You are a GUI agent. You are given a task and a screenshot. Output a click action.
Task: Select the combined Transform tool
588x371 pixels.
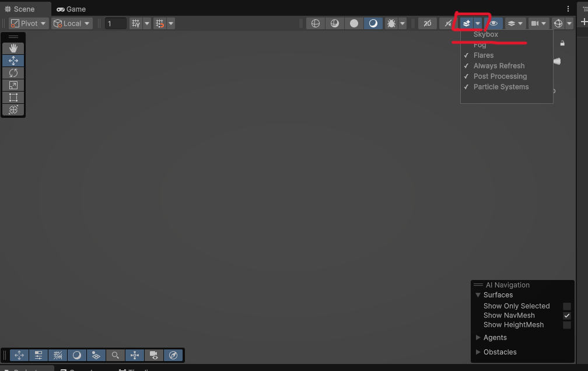click(13, 110)
